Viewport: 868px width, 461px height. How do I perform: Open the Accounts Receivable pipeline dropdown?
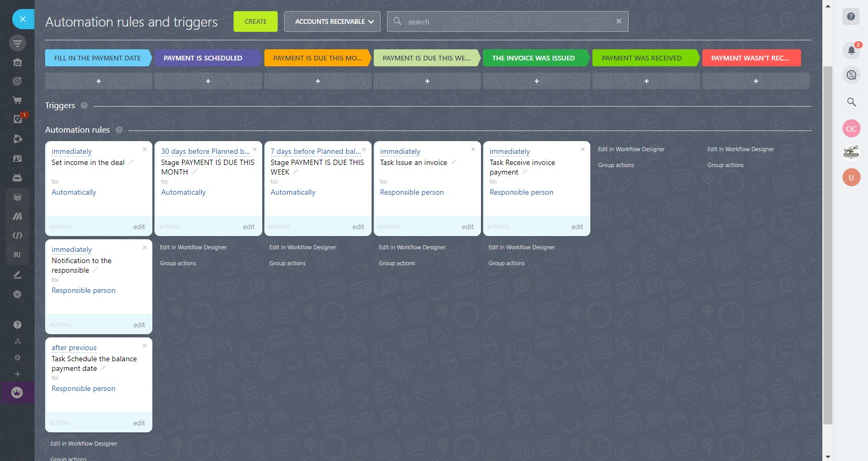pyautogui.click(x=332, y=22)
